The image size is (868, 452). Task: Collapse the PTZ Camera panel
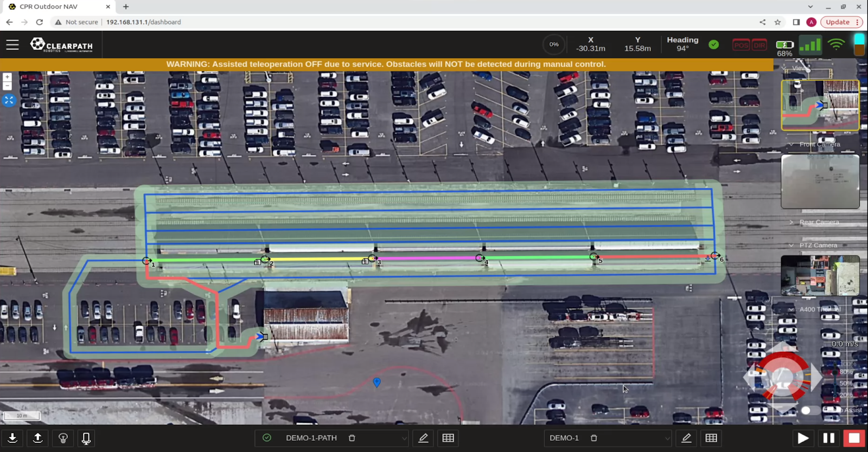[x=792, y=246]
